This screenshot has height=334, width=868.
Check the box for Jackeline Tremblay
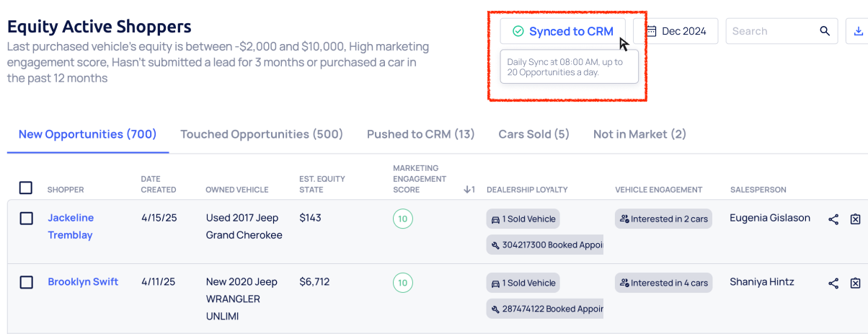(26, 218)
